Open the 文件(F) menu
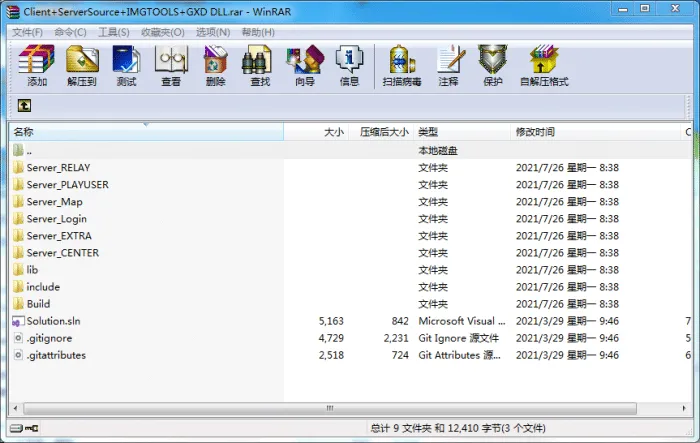 (27, 32)
